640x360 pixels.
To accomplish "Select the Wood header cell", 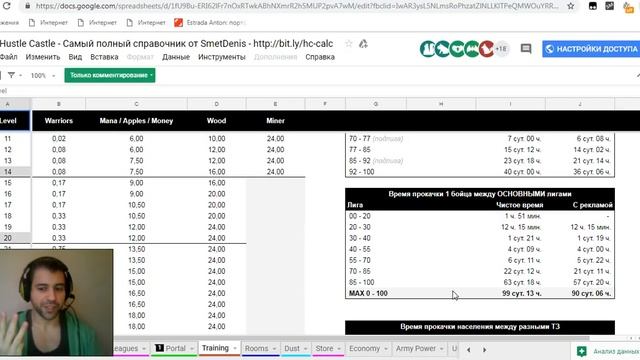I will [217, 121].
